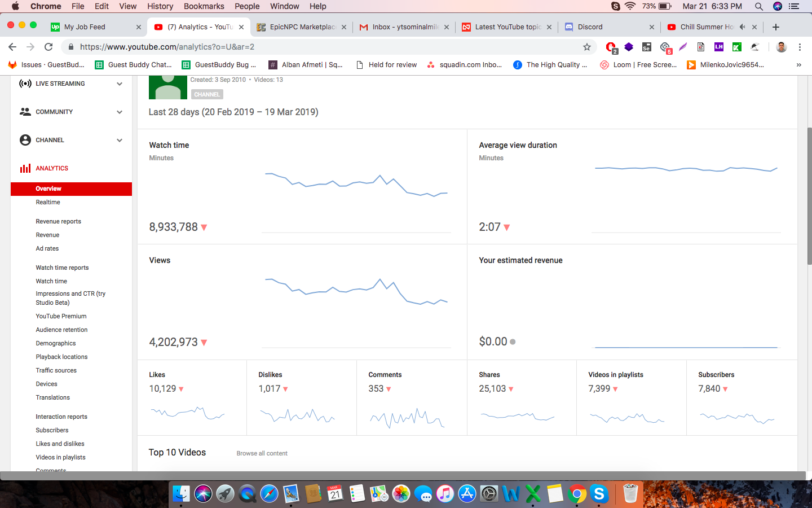The height and width of the screenshot is (508, 812).
Task: Open Videos in playlists sidebar report
Action: [60, 457]
